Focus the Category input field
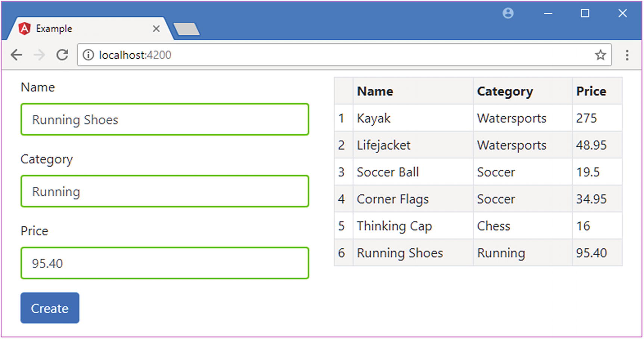Viewport: 644px width, 339px height. (165, 191)
